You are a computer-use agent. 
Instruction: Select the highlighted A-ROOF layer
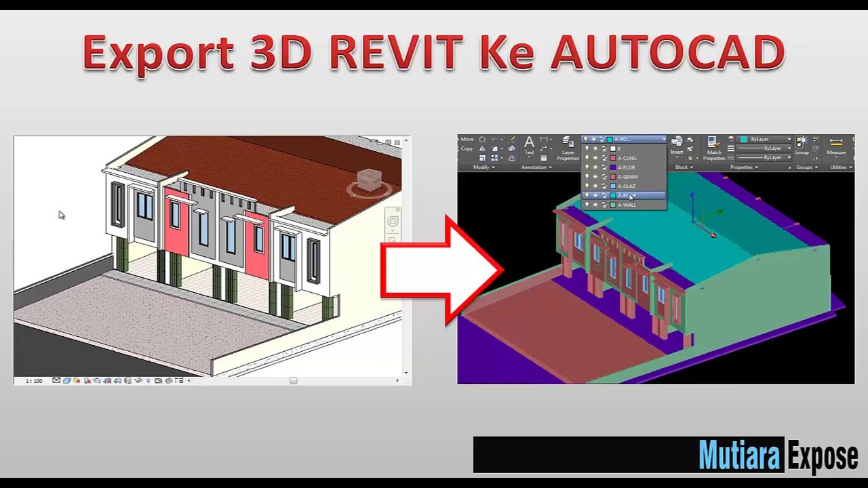[624, 195]
